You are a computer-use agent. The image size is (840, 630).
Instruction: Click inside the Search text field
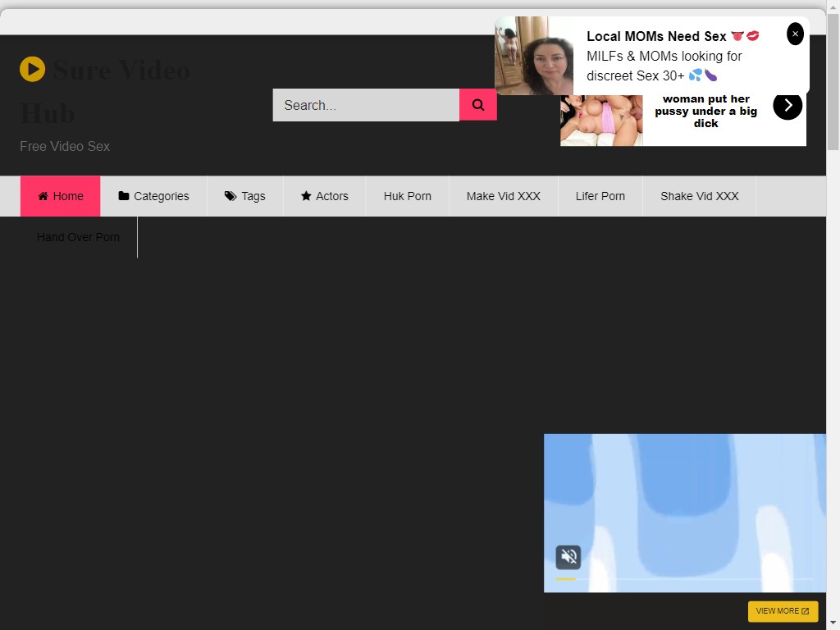click(x=366, y=105)
